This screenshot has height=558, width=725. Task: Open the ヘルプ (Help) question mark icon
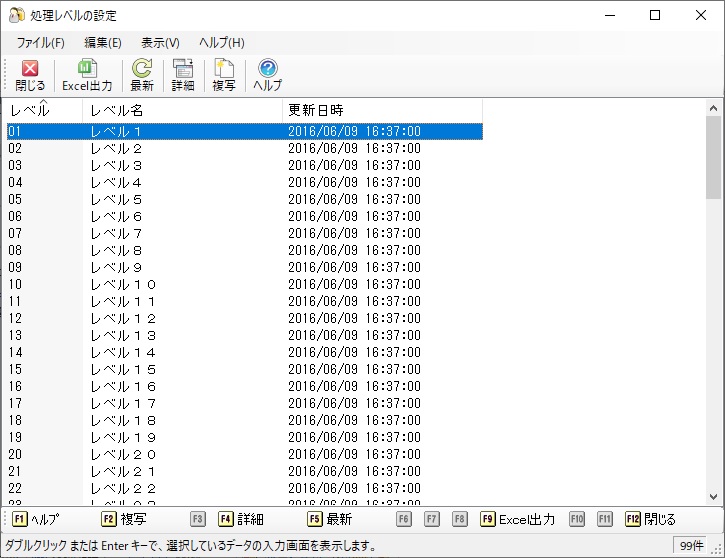(267, 69)
